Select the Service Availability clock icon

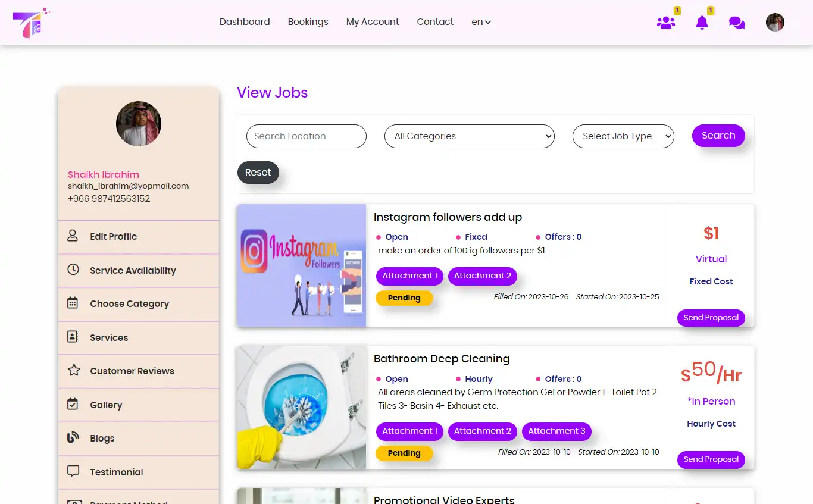click(x=73, y=270)
